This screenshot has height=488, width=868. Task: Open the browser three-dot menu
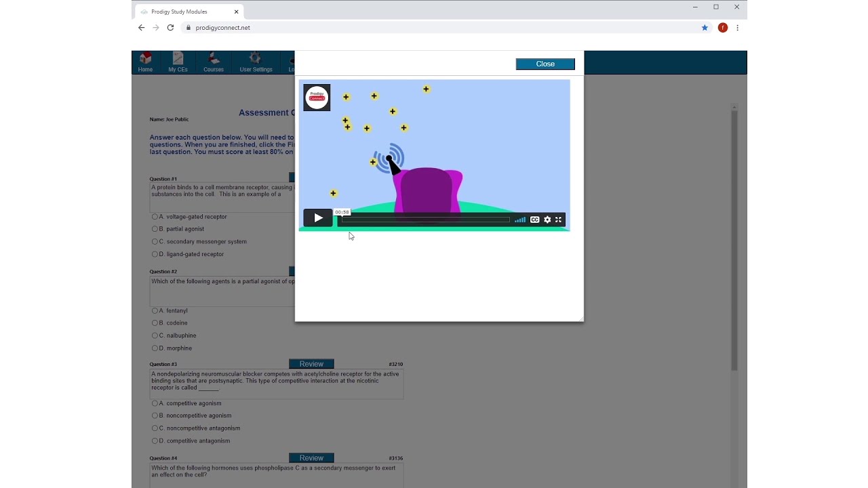(737, 28)
